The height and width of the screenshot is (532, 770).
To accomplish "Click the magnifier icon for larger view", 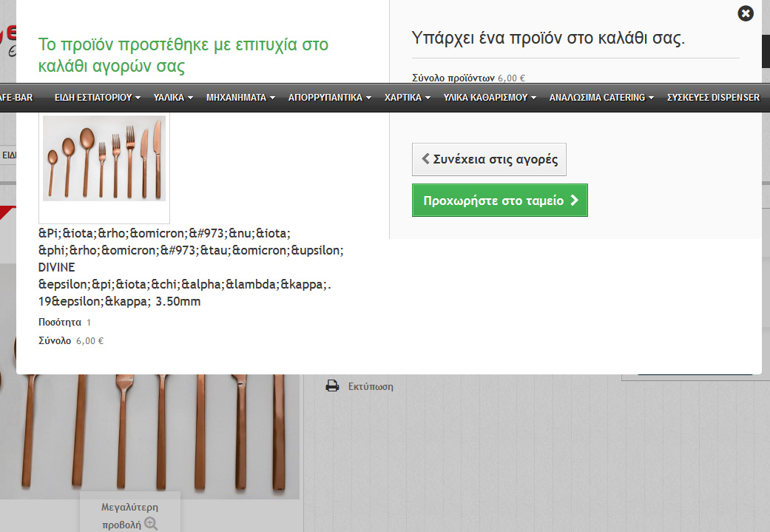I will [x=151, y=524].
